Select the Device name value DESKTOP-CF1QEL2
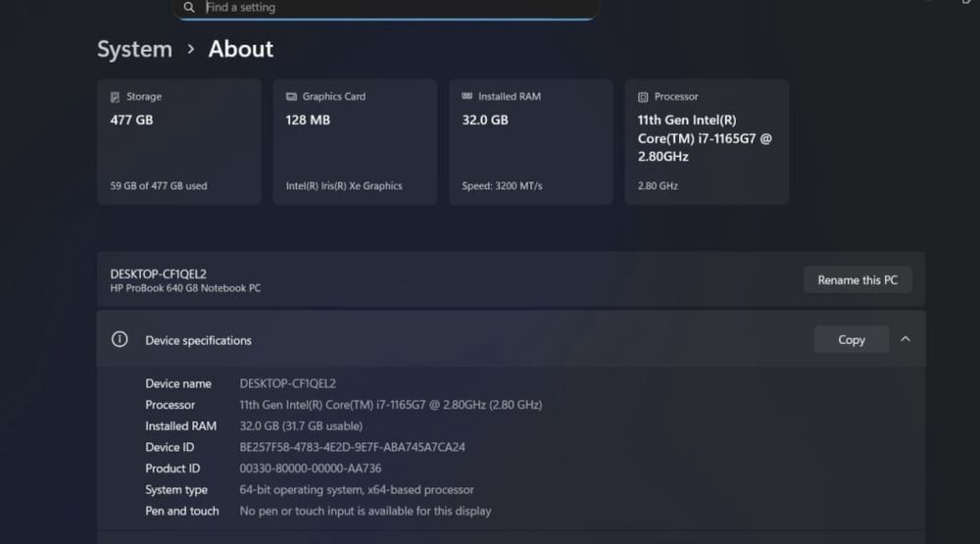The image size is (980, 544). tap(287, 383)
